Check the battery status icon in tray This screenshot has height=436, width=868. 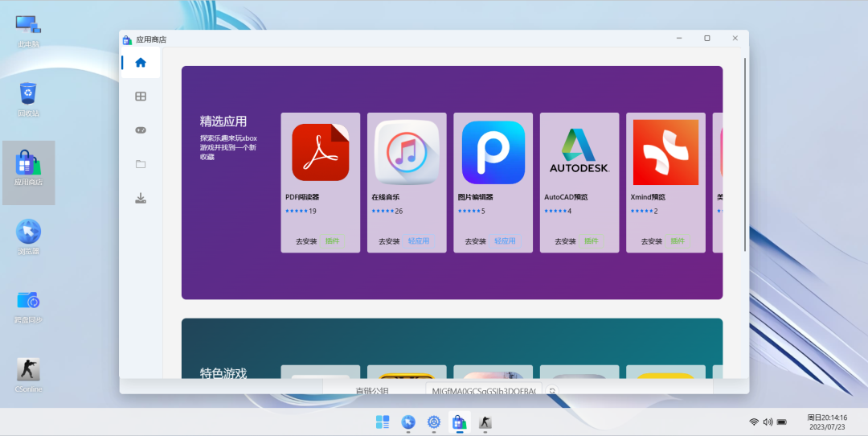(782, 422)
